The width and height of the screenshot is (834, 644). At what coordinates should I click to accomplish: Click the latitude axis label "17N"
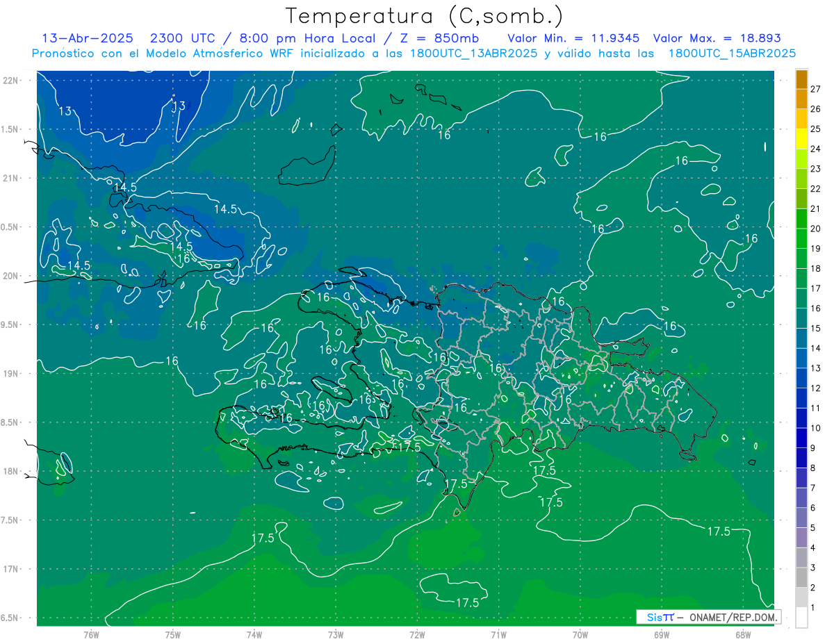click(12, 570)
